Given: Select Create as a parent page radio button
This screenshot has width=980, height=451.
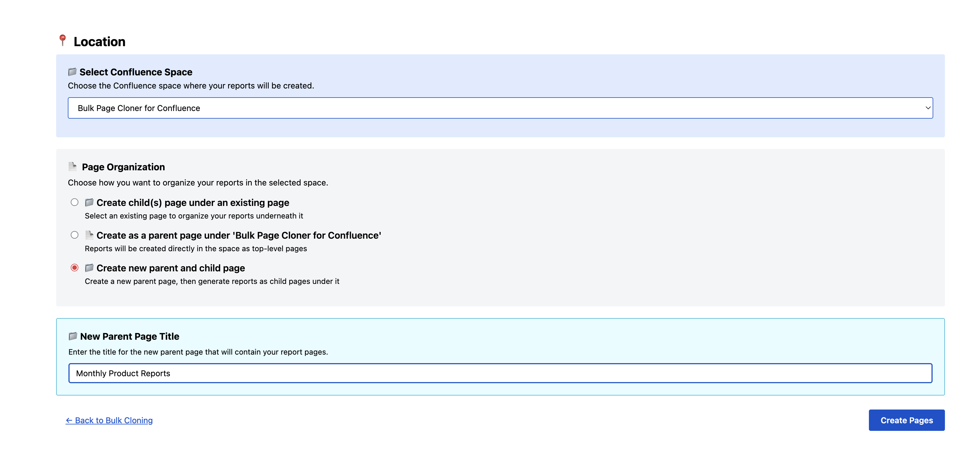Looking at the screenshot, I should pos(75,235).
